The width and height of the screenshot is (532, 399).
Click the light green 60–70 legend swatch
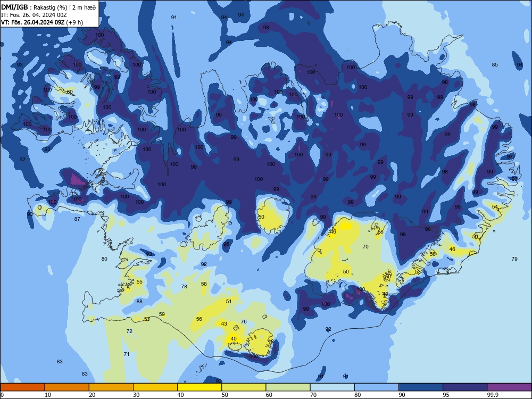click(288, 387)
